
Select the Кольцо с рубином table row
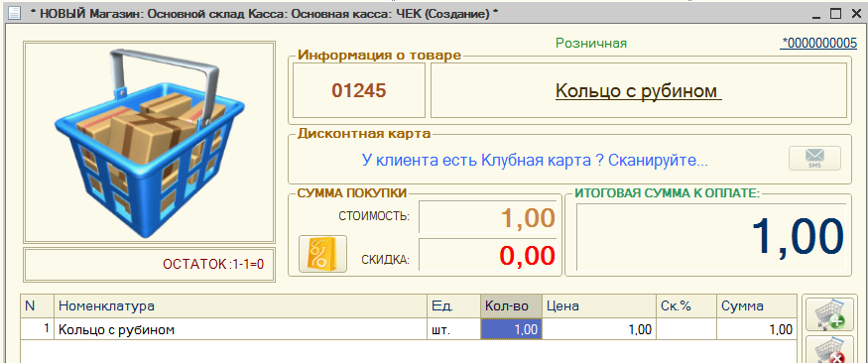pyautogui.click(x=408, y=330)
